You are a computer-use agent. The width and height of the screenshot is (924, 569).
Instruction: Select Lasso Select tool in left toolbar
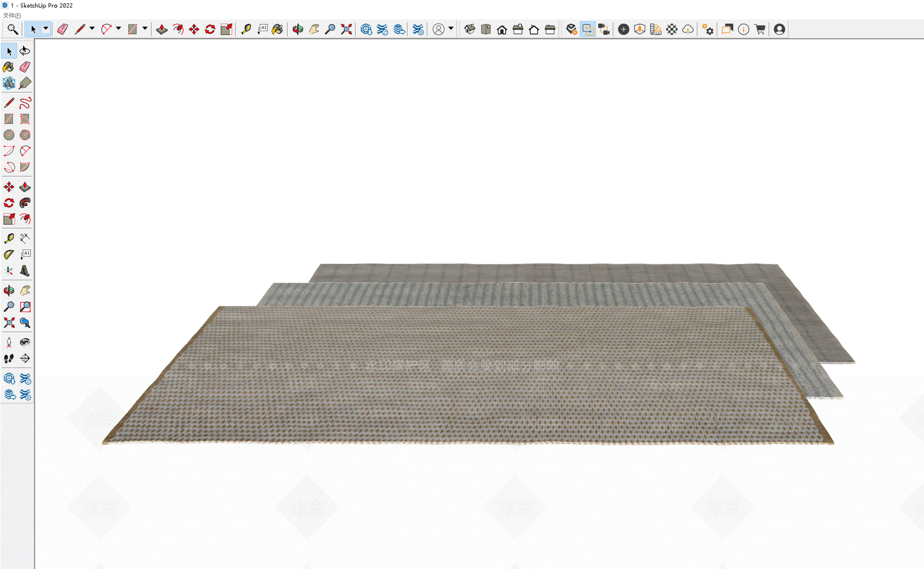(25, 51)
